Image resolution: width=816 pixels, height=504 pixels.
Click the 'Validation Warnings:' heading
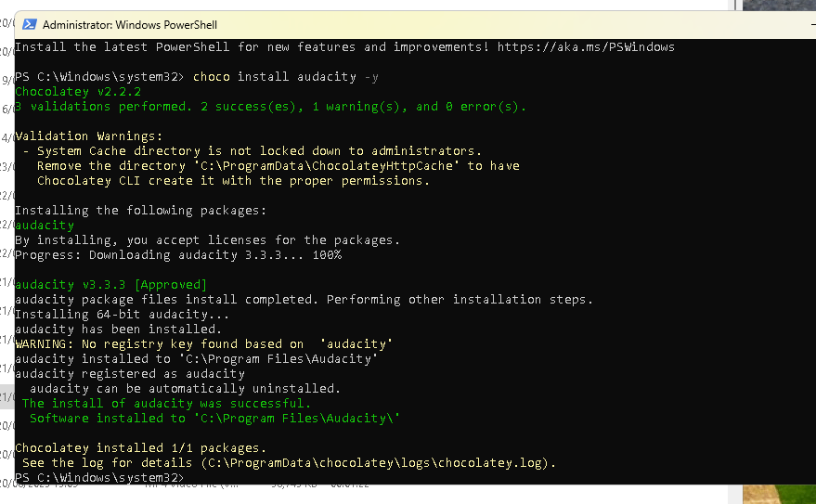[x=89, y=136]
